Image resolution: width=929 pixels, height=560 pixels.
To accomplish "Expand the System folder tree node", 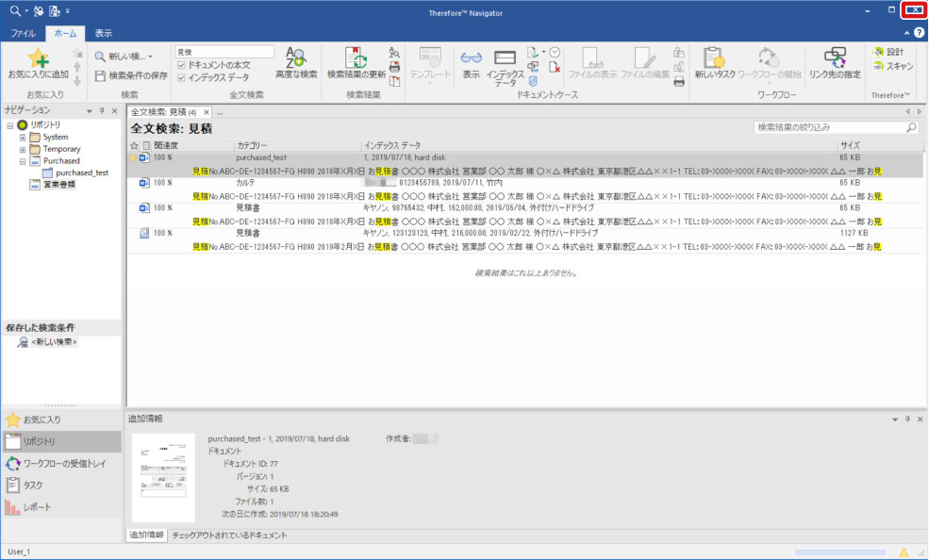I will point(23,138).
